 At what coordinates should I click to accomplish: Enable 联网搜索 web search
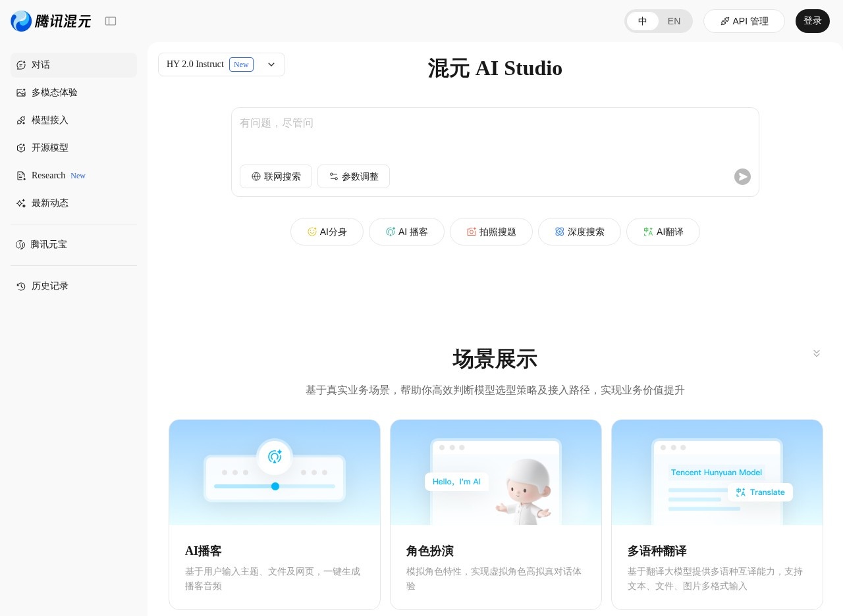276,176
